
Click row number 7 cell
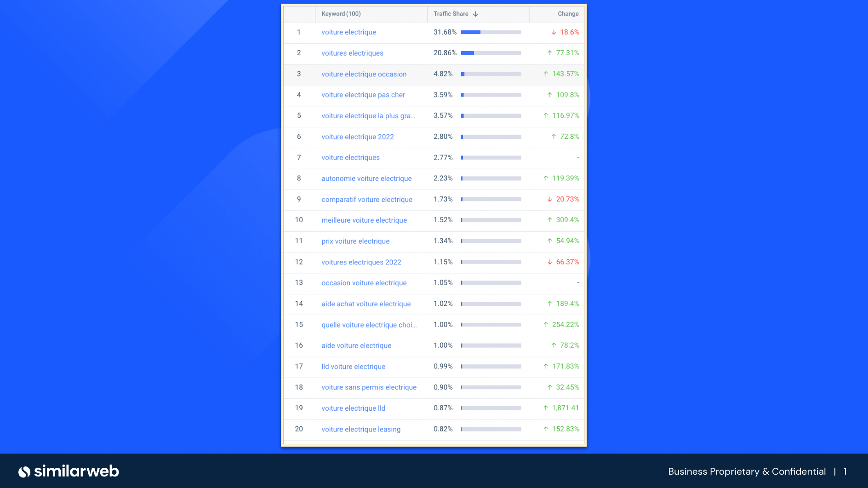[299, 158]
